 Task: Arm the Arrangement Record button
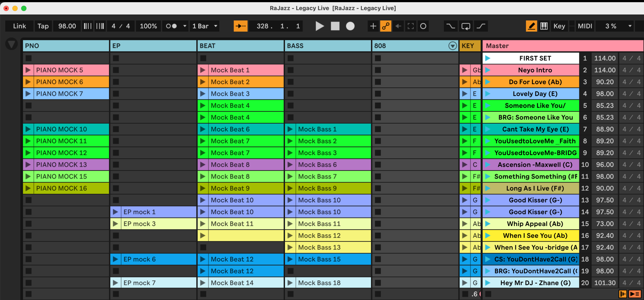click(350, 26)
